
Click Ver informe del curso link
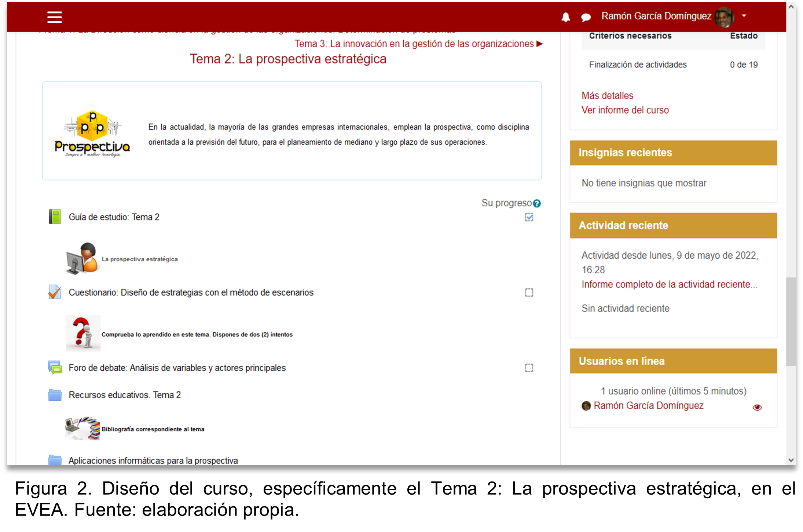[625, 110]
